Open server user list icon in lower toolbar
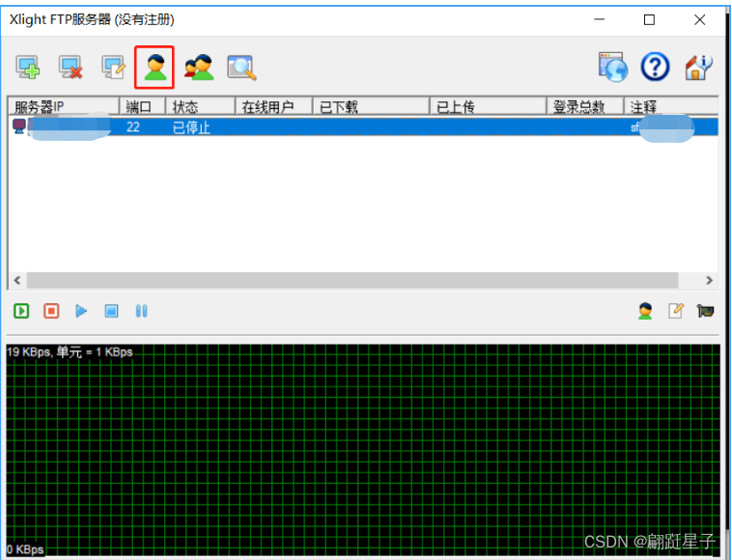The height and width of the screenshot is (560, 732). pyautogui.click(x=645, y=311)
